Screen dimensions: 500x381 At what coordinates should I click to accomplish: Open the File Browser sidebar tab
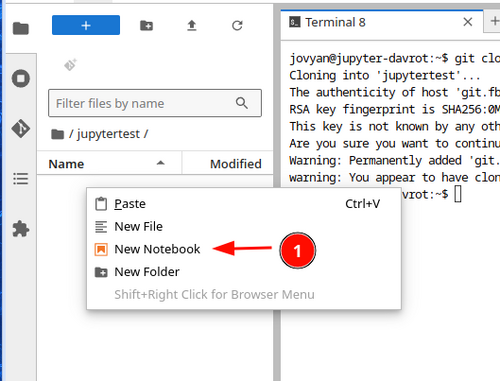pos(21,28)
